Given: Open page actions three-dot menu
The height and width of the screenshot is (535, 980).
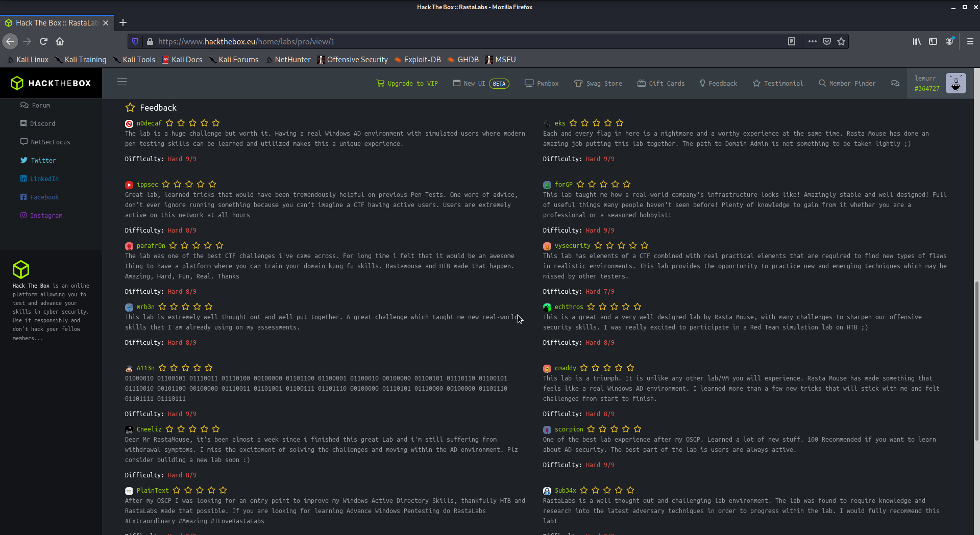Looking at the screenshot, I should 812,41.
